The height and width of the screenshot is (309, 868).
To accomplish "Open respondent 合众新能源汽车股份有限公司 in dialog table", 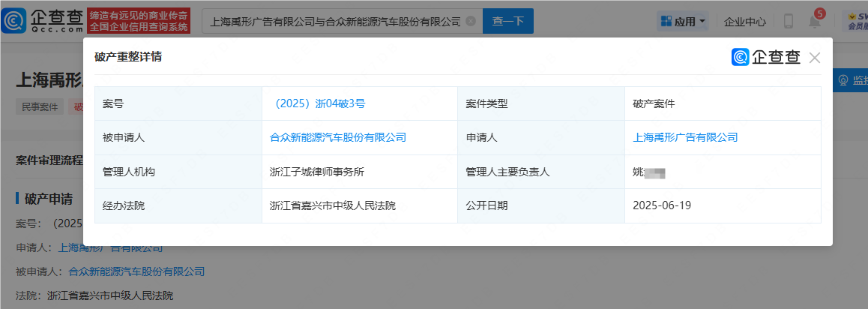I will [338, 137].
